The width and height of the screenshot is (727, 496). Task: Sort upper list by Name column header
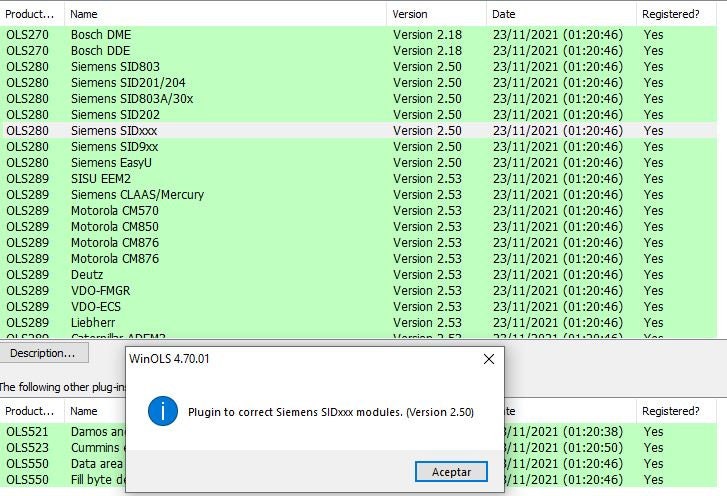tap(225, 14)
